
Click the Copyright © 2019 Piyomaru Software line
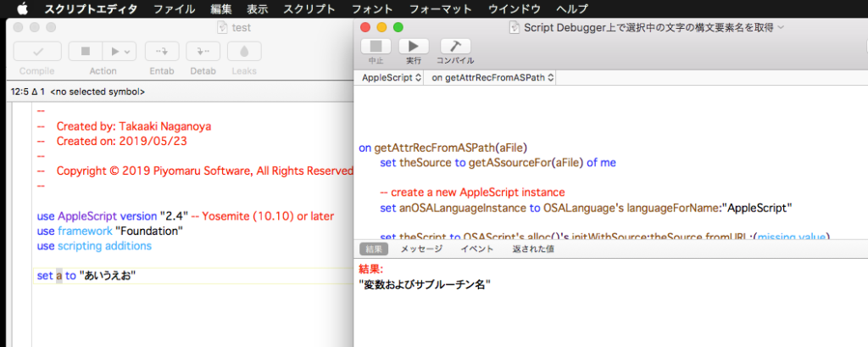(195, 171)
